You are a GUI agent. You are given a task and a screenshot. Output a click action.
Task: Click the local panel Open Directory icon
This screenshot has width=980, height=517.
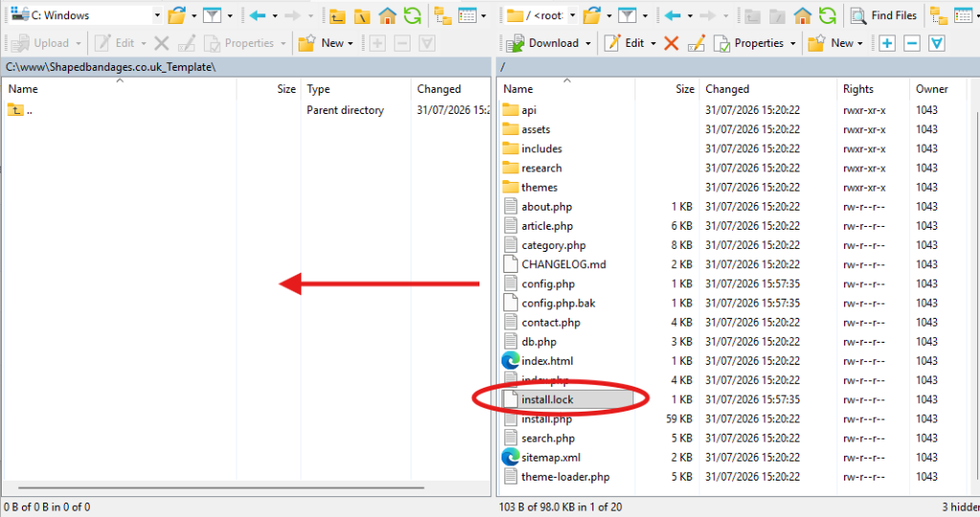(177, 15)
